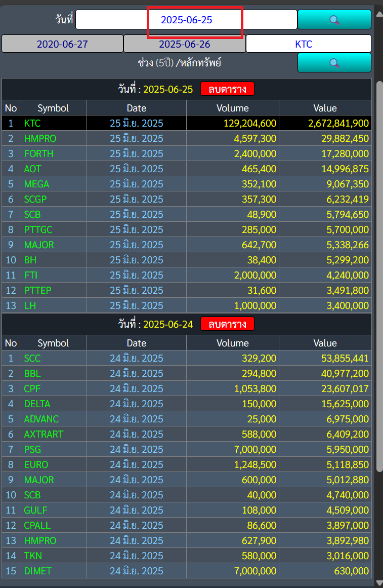The height and width of the screenshot is (588, 383).
Task: Click the scrollbar down arrow
Action: pyautogui.click(x=379, y=583)
